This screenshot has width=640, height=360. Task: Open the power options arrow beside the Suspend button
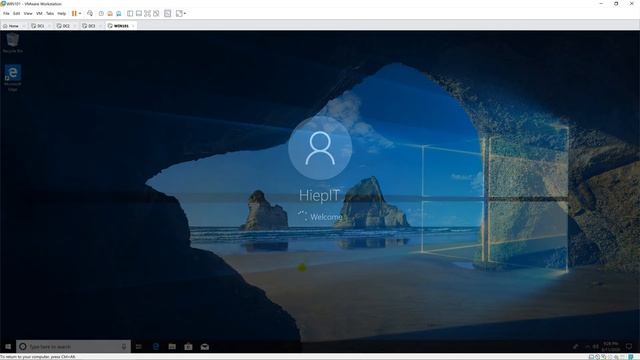coord(80,13)
